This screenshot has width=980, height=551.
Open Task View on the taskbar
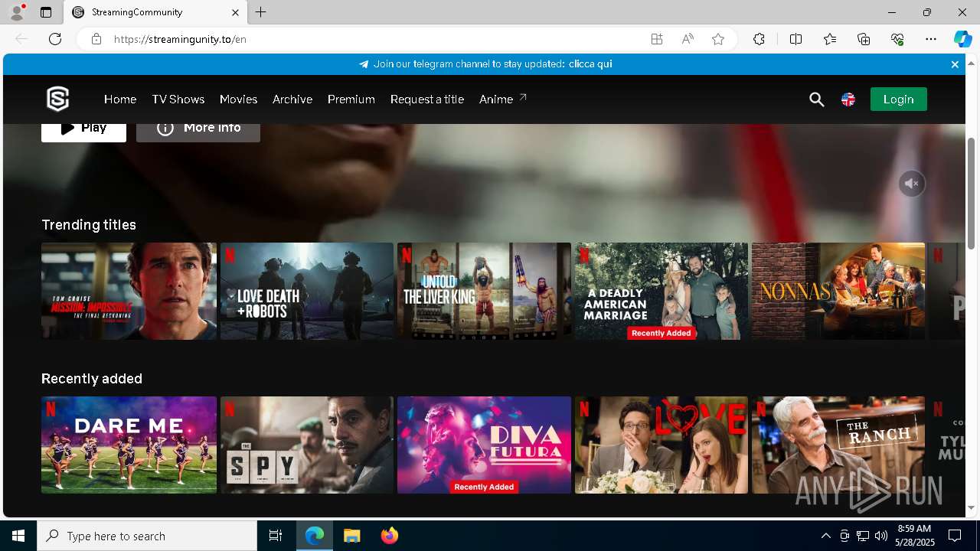click(276, 536)
